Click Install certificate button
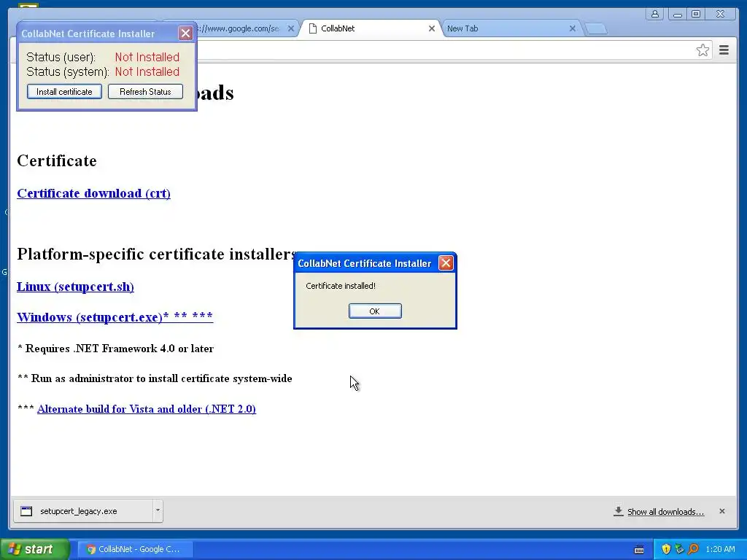 click(x=64, y=91)
